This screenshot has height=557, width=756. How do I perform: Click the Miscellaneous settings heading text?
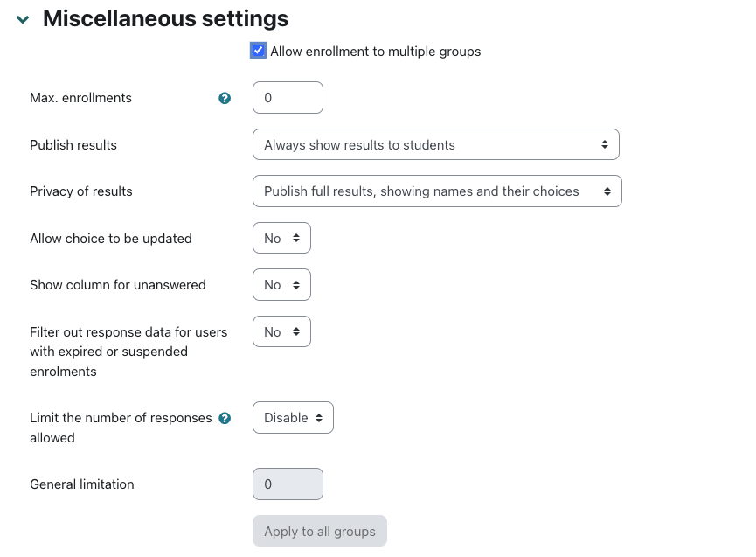[165, 18]
